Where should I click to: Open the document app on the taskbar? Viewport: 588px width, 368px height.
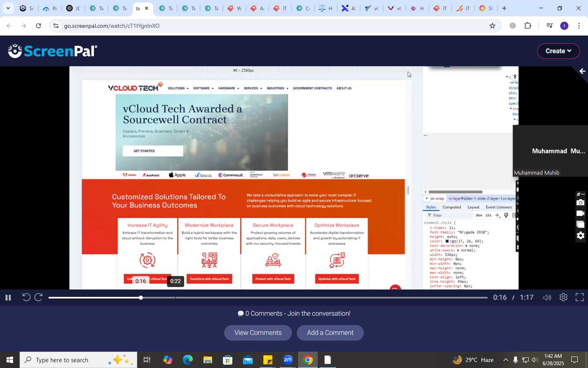click(328, 360)
